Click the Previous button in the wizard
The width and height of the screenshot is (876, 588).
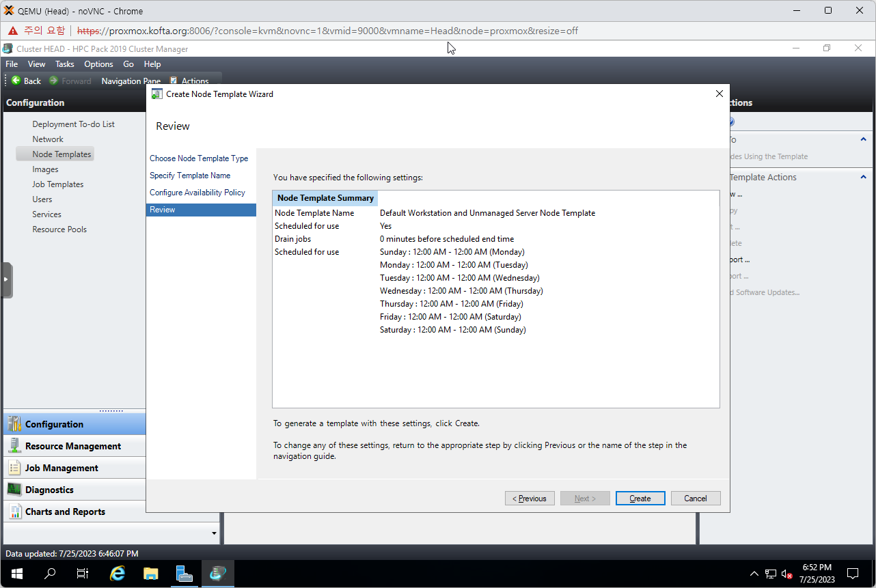click(x=530, y=499)
